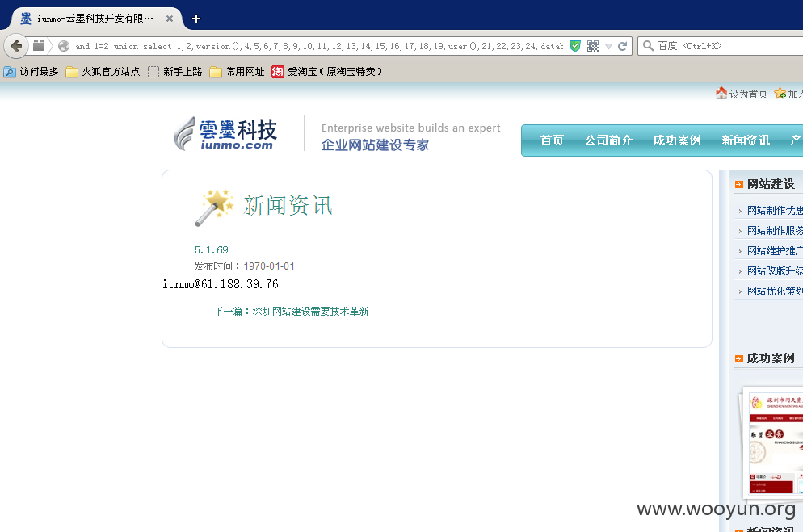Open the 网站制作服务 sidebar link

coord(775,231)
